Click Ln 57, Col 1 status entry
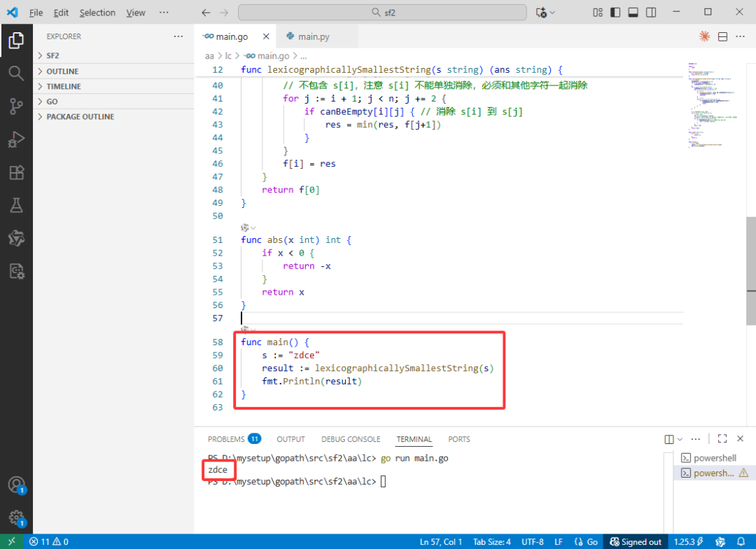This screenshot has height=549, width=756. tap(441, 542)
